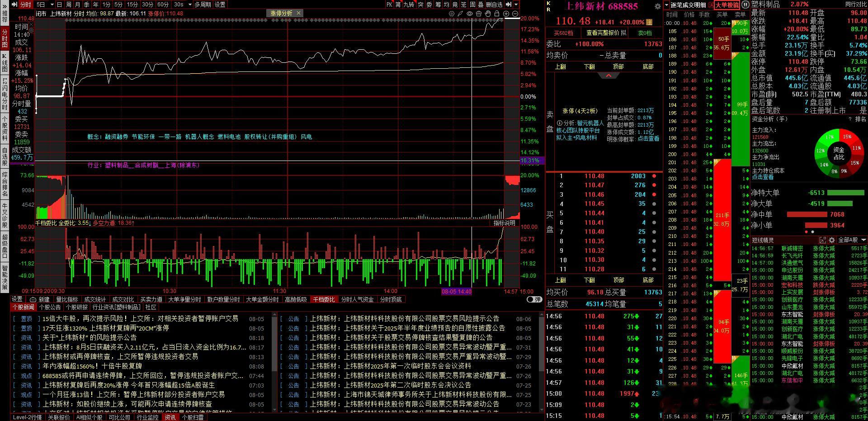Open the 多周期 multi-period view
Image resolution: width=868 pixels, height=421 pixels.
point(203,5)
